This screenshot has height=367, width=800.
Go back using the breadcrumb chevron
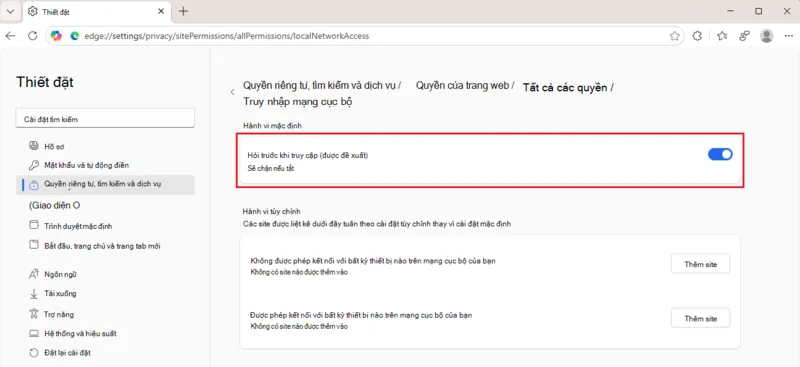click(233, 92)
